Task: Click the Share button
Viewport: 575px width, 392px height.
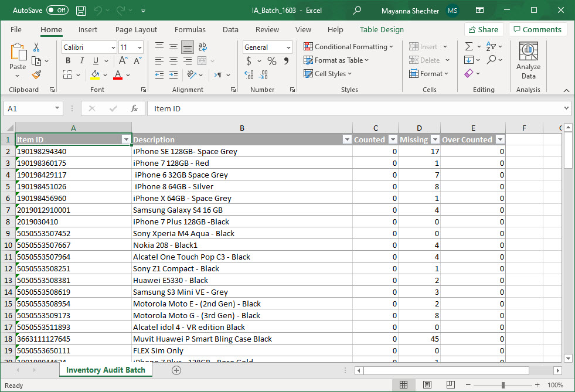Action: pyautogui.click(x=484, y=30)
